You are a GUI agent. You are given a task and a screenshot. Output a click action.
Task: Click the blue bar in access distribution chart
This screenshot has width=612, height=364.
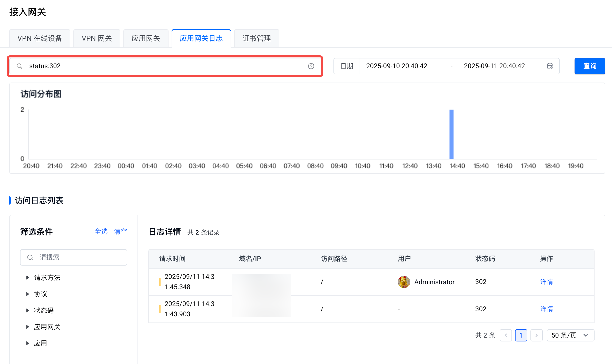pyautogui.click(x=451, y=134)
